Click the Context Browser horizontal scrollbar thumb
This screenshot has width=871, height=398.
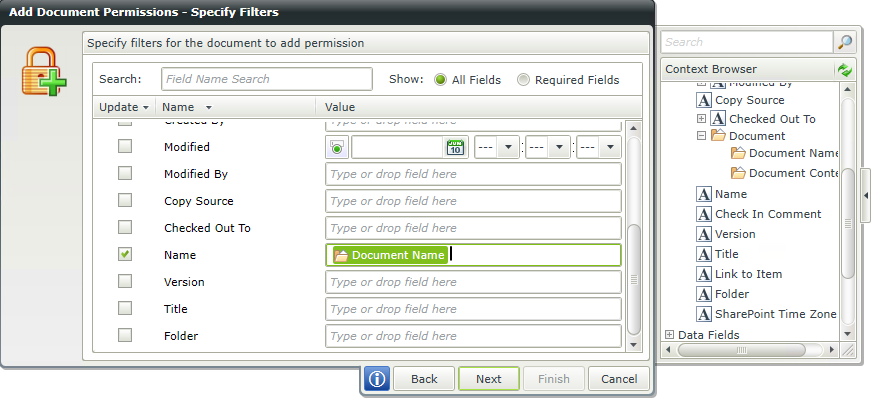742,350
